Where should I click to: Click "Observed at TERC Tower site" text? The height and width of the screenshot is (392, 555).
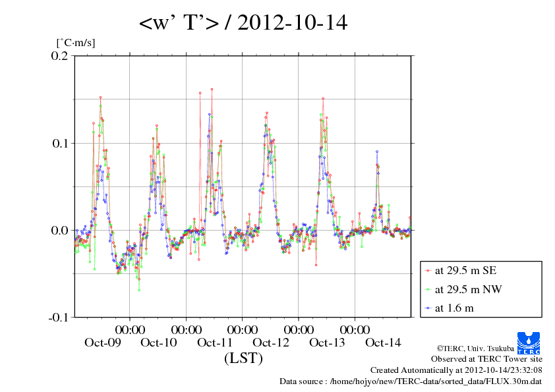tap(486, 359)
